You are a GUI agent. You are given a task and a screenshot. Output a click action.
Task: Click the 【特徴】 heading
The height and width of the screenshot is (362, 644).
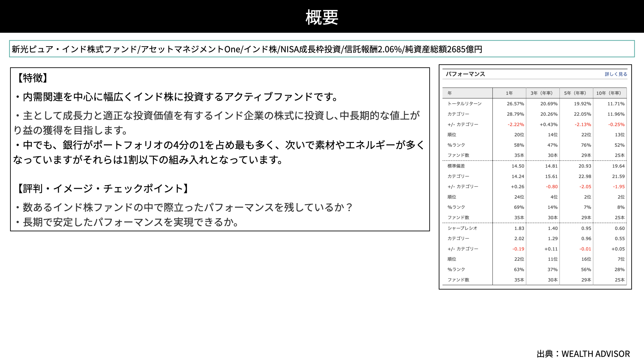[x=33, y=78]
